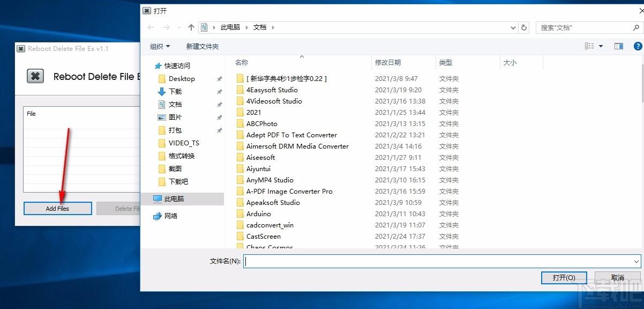
Task: Select the Arduino folder
Action: (x=259, y=214)
